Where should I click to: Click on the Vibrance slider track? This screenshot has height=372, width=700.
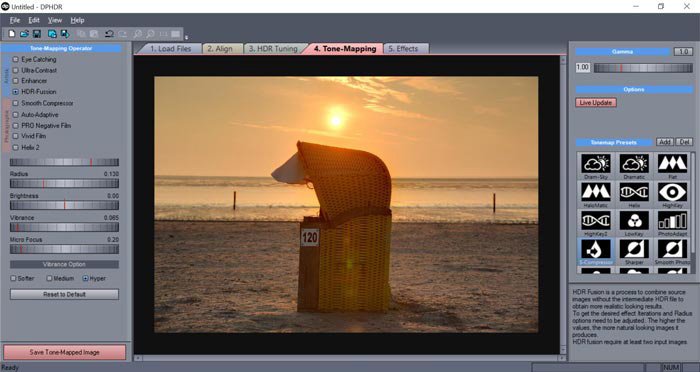coord(64,227)
